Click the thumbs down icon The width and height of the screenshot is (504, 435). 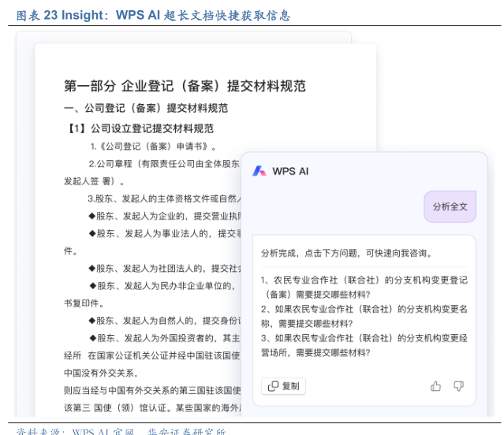pyautogui.click(x=458, y=386)
